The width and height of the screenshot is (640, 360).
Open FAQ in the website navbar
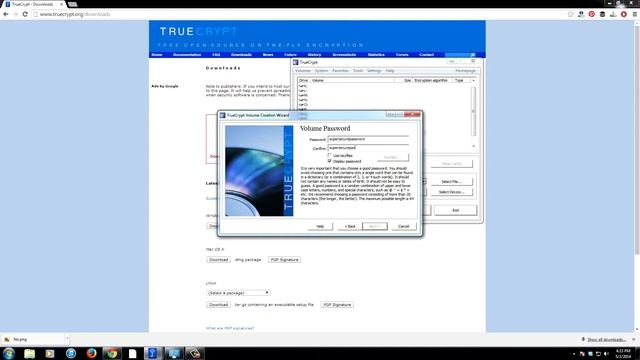coord(216,55)
